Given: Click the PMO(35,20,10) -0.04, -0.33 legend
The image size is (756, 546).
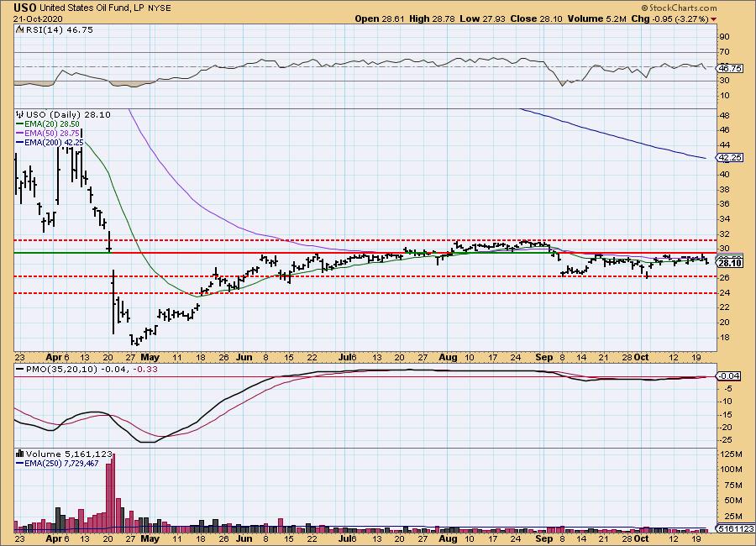Looking at the screenshot, I should point(92,370).
